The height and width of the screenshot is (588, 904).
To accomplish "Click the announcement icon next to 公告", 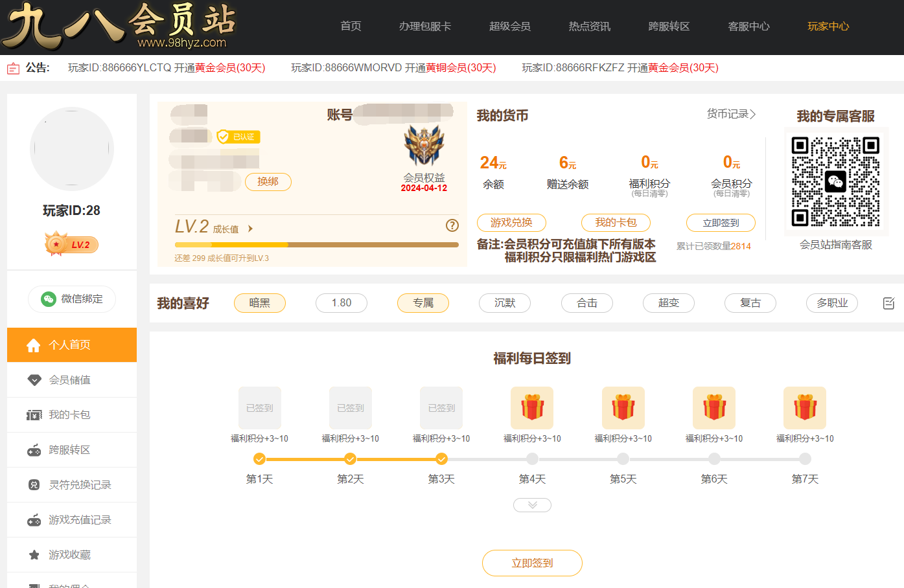I will tap(13, 68).
